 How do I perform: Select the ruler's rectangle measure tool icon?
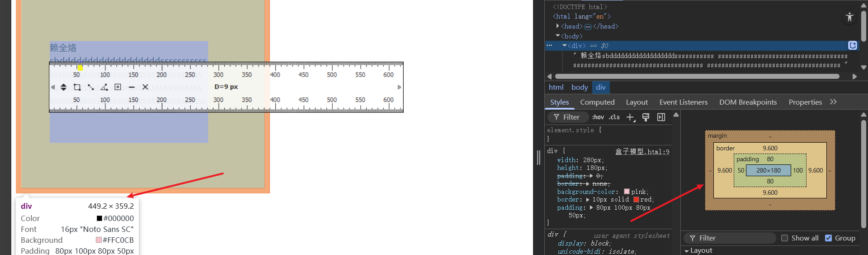click(x=77, y=87)
